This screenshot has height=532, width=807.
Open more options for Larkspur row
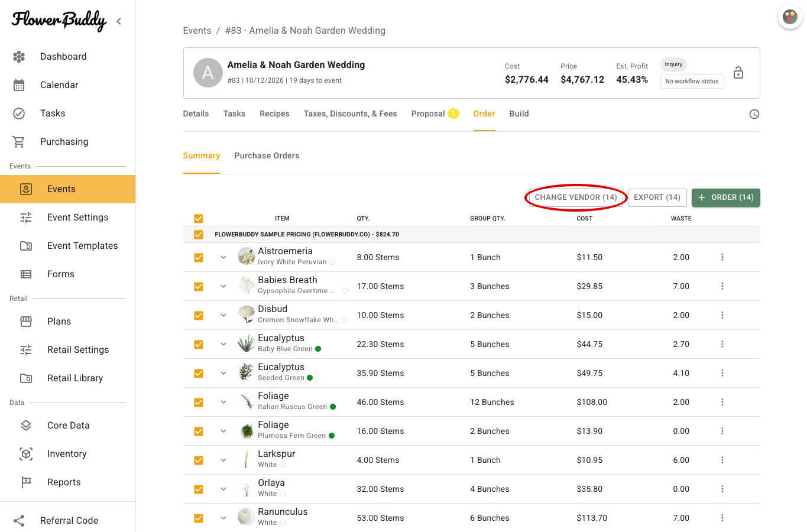(722, 460)
